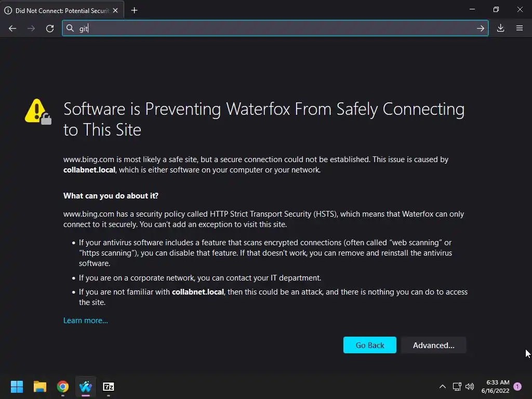This screenshot has width=532, height=399.
Task: Click the bullet about antivirus web scanning
Action: point(265,253)
